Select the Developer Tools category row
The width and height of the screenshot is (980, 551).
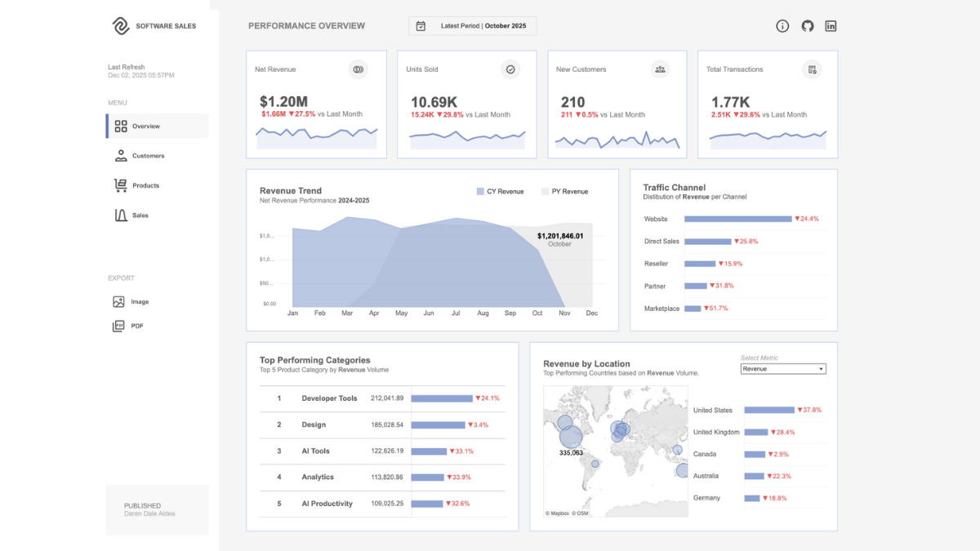point(329,398)
